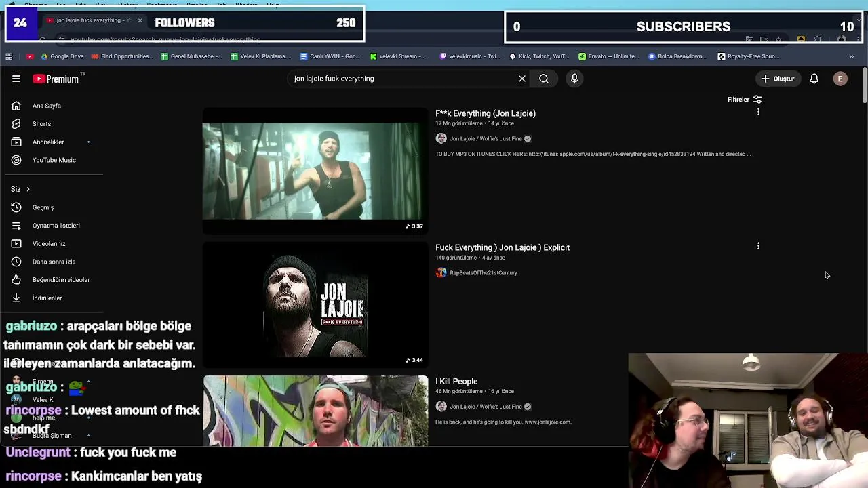Open Fuck Everything ) Jon Lajoie ) Explicit title
The image size is (868, 488).
point(502,247)
